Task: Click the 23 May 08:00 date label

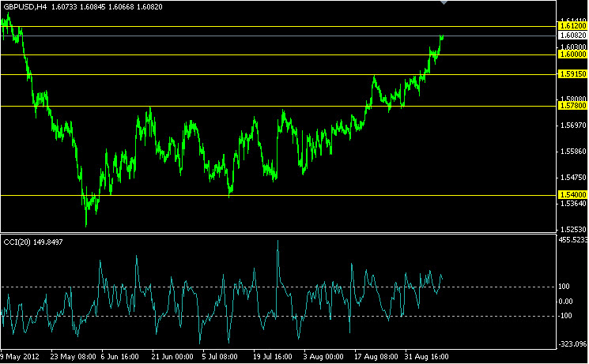Action: (73, 356)
